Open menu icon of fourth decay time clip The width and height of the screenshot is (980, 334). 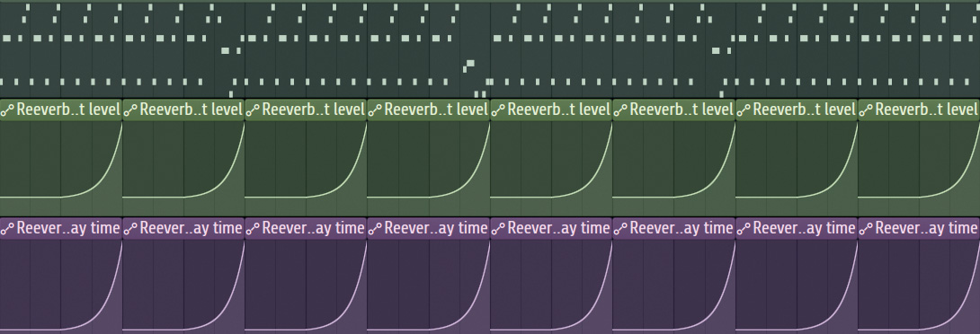[376, 229]
